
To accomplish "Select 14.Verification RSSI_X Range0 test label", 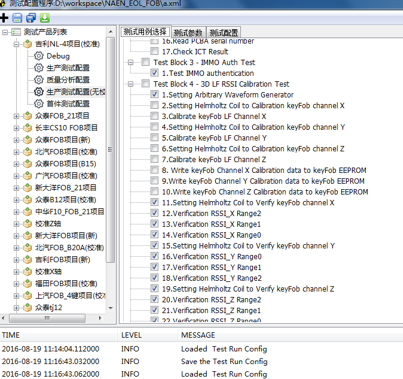I will pos(211,235).
